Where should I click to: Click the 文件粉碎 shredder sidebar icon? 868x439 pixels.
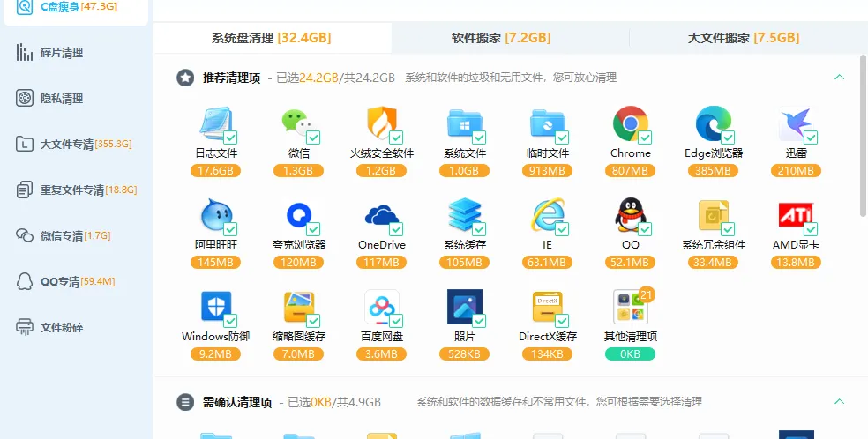point(25,327)
